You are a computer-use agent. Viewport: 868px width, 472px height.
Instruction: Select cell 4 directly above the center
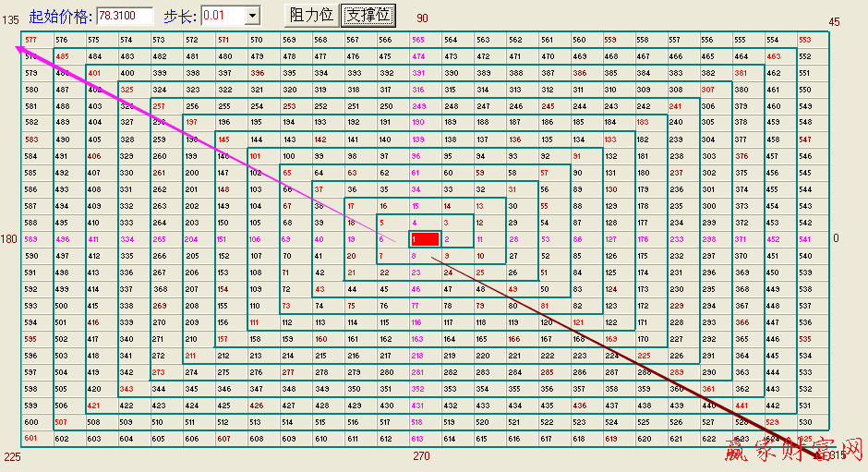coord(415,223)
